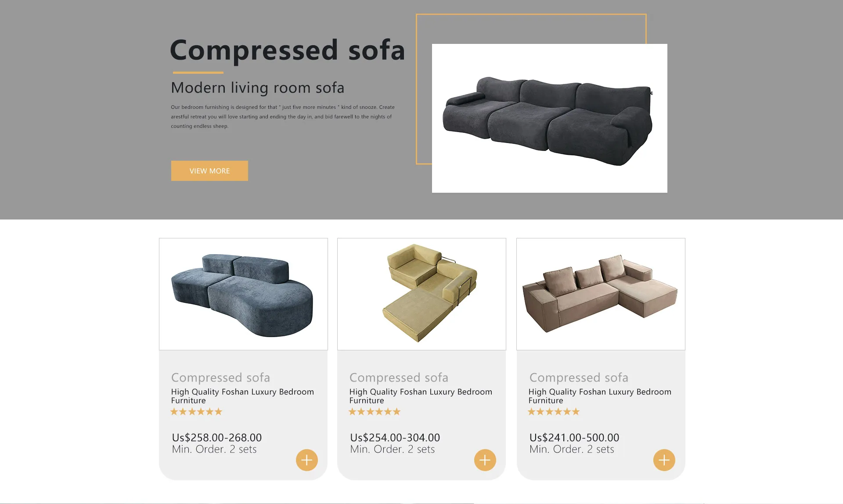Click star rating under the yellow sofa
This screenshot has width=843, height=504.
(x=375, y=412)
